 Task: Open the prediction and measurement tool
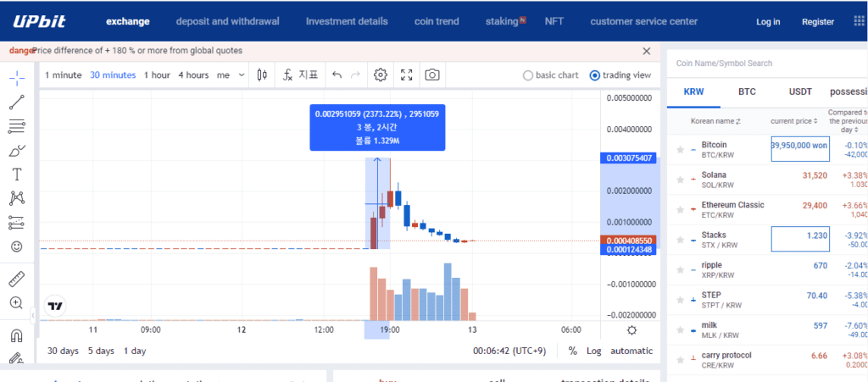click(17, 223)
